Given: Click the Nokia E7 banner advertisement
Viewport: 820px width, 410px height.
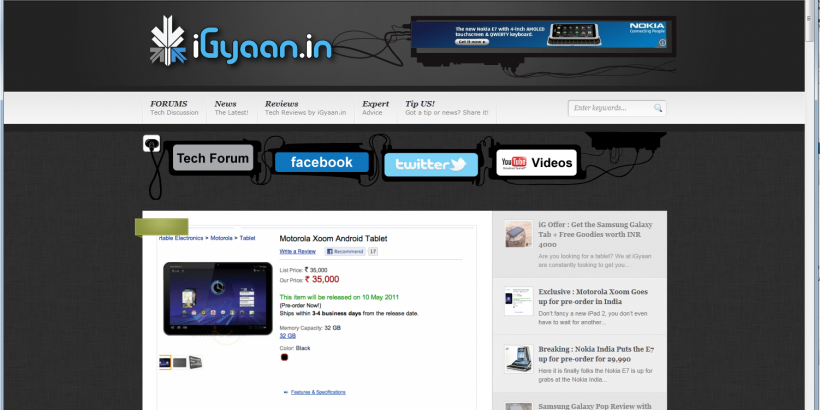Looking at the screenshot, I should tap(541, 33).
